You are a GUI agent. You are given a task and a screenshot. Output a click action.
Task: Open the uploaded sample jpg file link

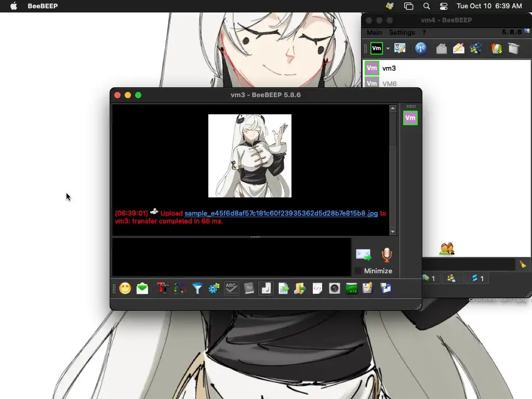(x=281, y=214)
